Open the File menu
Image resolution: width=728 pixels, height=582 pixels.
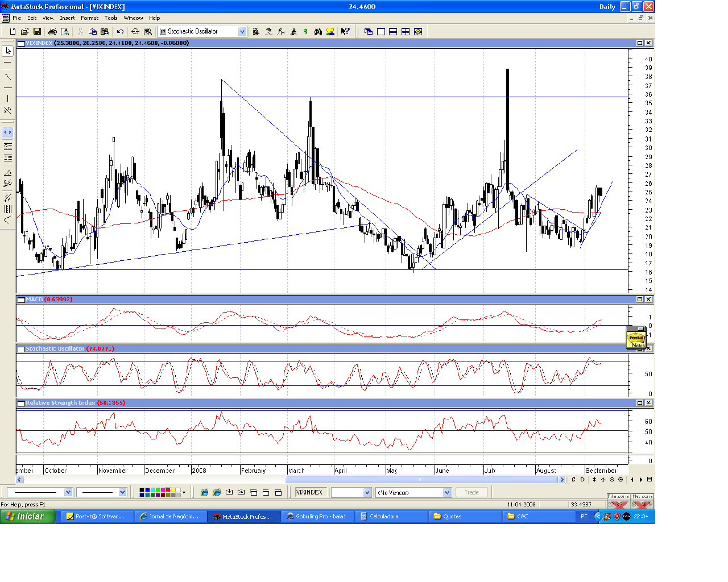point(16,18)
